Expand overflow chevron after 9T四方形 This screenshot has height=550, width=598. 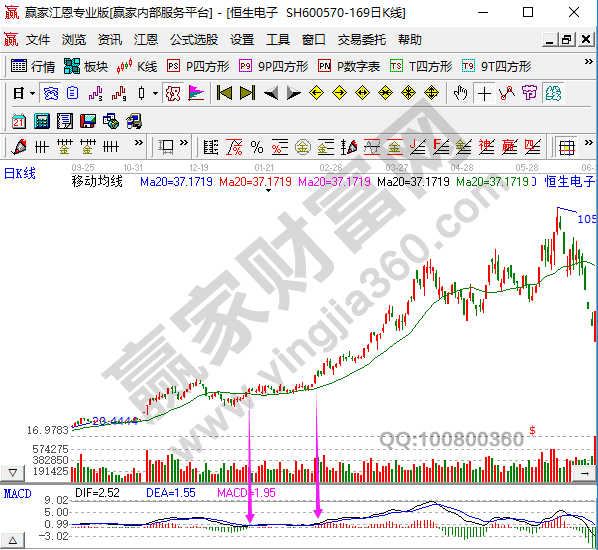[588, 61]
